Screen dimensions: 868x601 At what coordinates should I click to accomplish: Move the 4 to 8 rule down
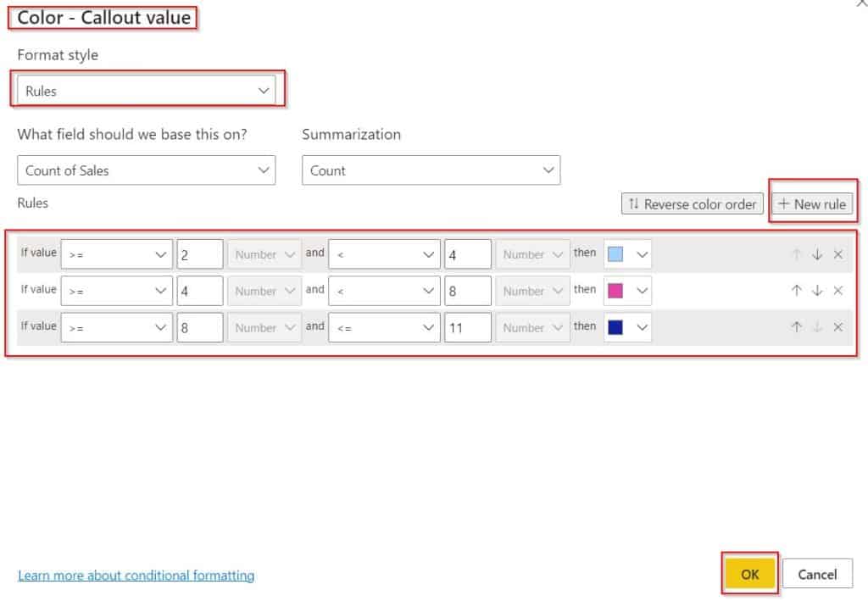[817, 291]
